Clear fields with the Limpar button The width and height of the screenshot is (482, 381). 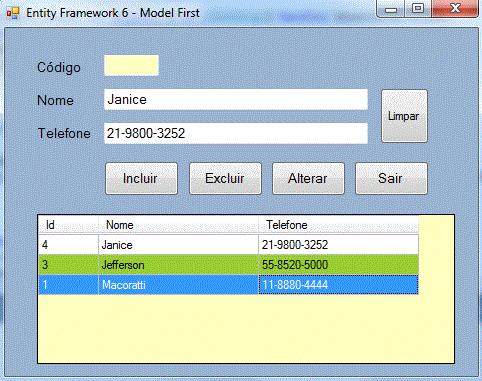[404, 116]
